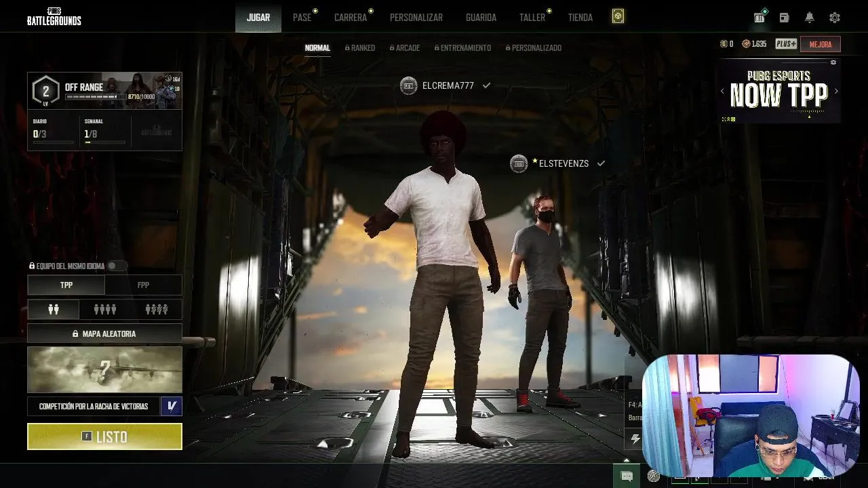
Task: Open the SEMANAL 1/8 weekly missions
Action: tap(104, 131)
